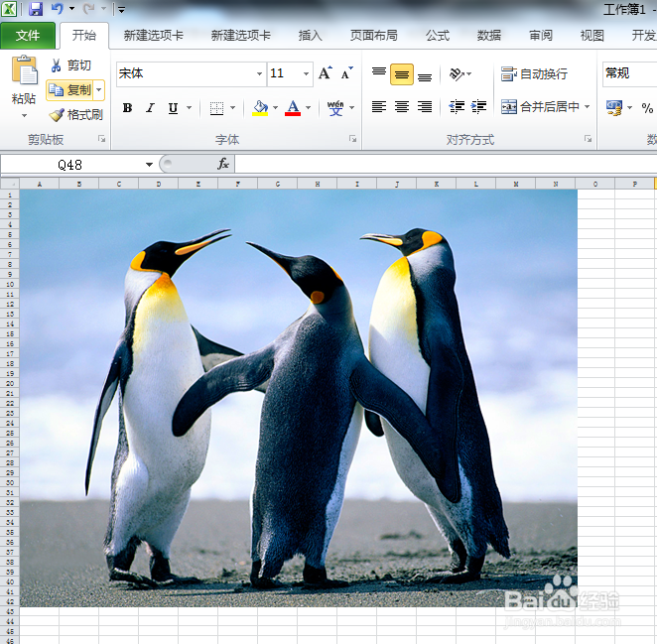
Task: Switch to the 公式 (Formulas) tab
Action: (438, 36)
